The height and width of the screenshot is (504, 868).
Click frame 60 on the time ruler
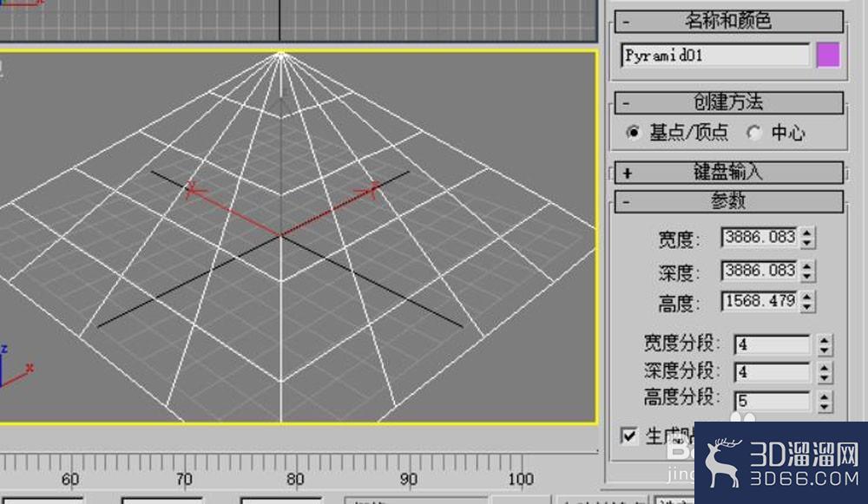point(70,479)
